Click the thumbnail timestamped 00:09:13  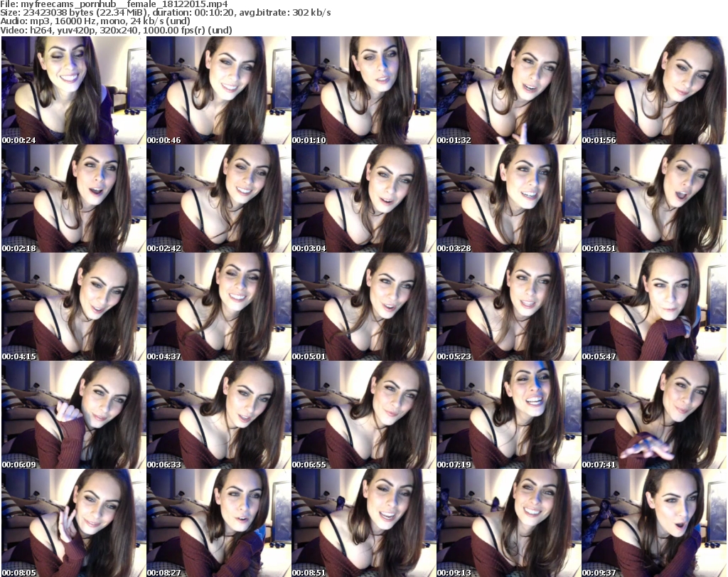(x=508, y=523)
